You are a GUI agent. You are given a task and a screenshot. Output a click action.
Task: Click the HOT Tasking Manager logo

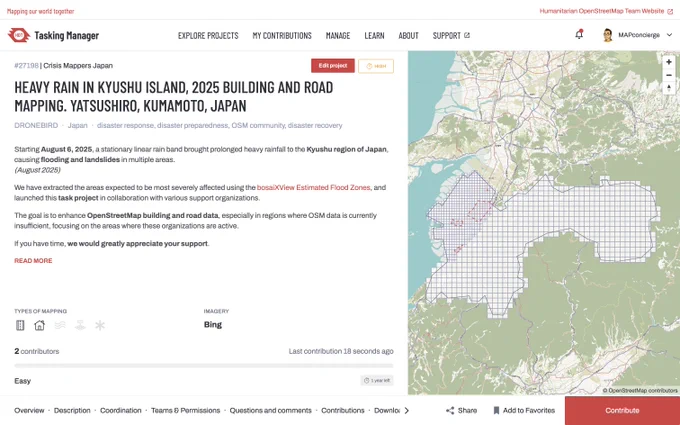[53, 35]
